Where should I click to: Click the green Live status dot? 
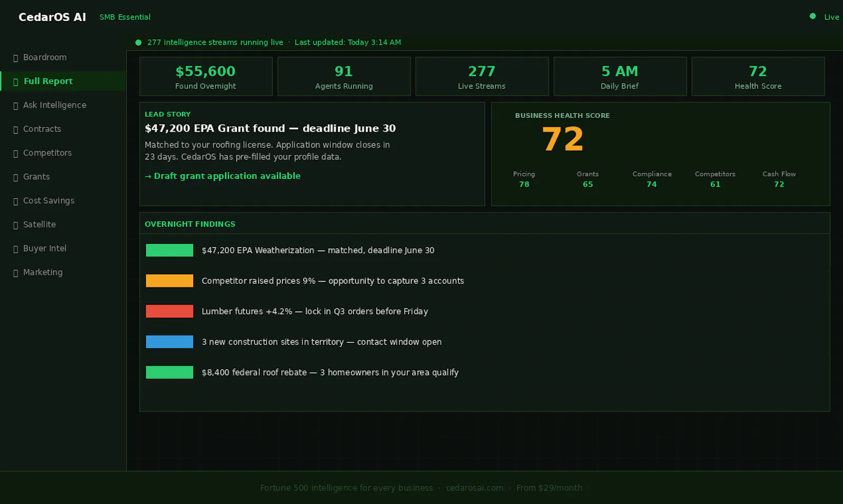click(x=813, y=16)
